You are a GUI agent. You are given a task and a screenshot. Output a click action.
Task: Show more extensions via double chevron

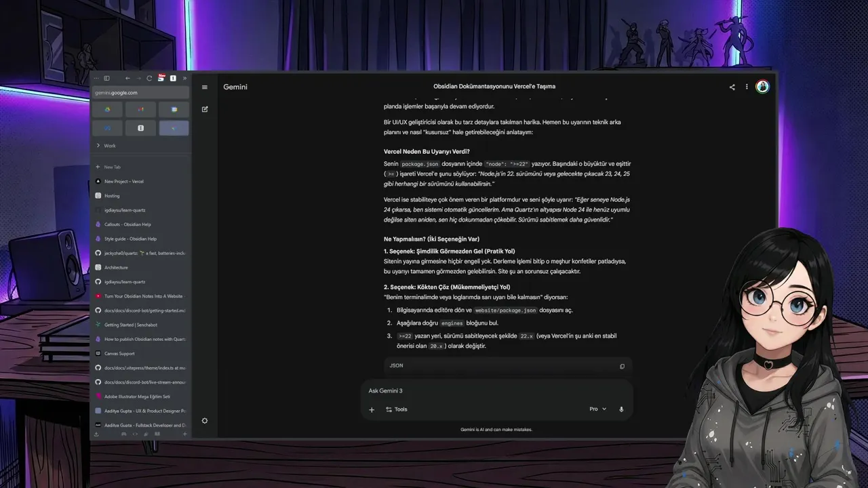[x=184, y=78]
